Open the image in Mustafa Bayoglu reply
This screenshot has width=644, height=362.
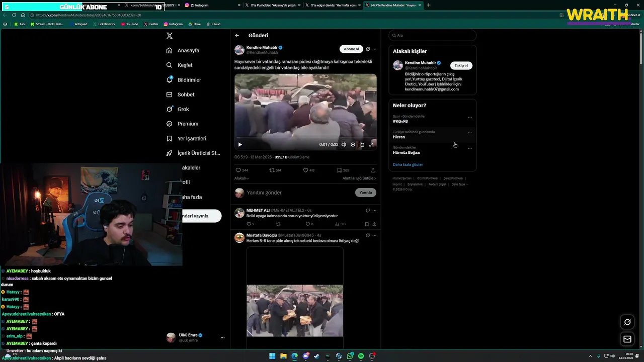(295, 298)
